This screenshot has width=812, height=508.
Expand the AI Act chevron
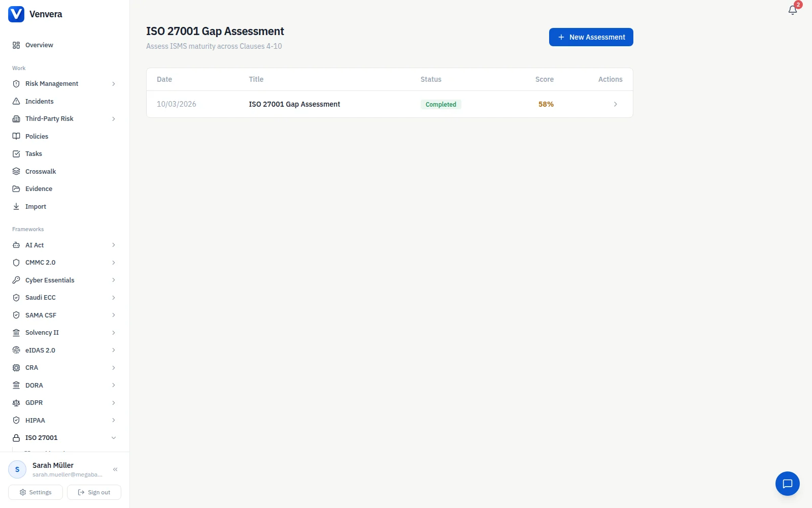point(114,245)
